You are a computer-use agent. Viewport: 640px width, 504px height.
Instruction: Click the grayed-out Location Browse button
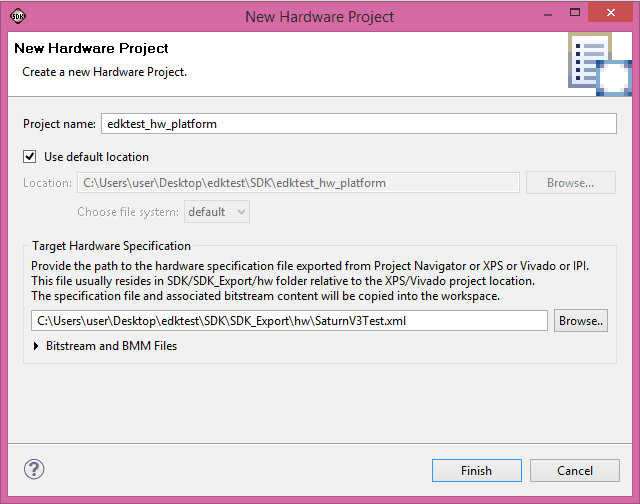[570, 183]
